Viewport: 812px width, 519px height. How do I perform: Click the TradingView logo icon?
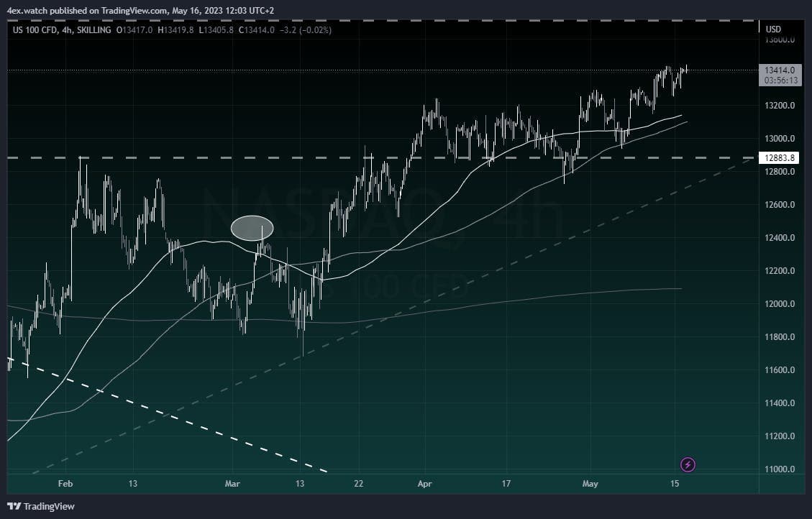[x=14, y=506]
